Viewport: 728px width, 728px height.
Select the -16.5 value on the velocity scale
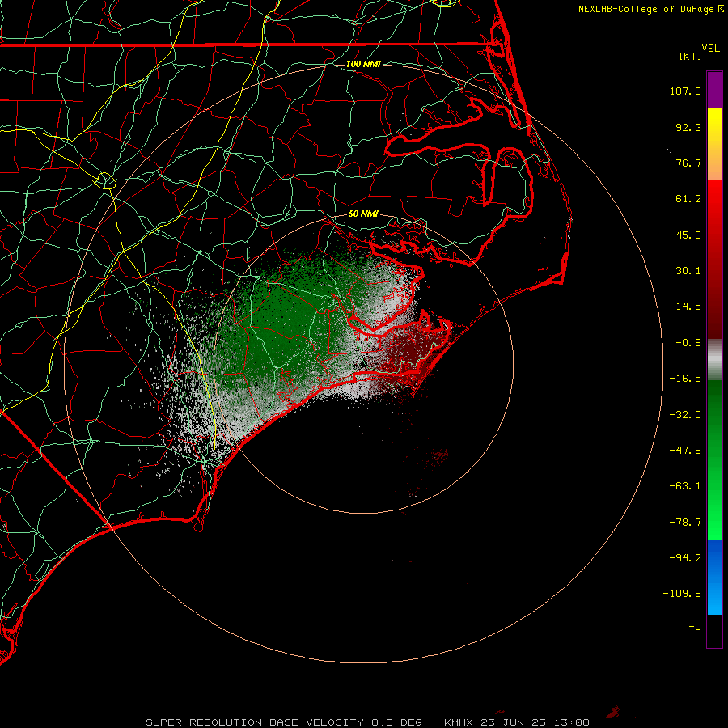pos(685,379)
